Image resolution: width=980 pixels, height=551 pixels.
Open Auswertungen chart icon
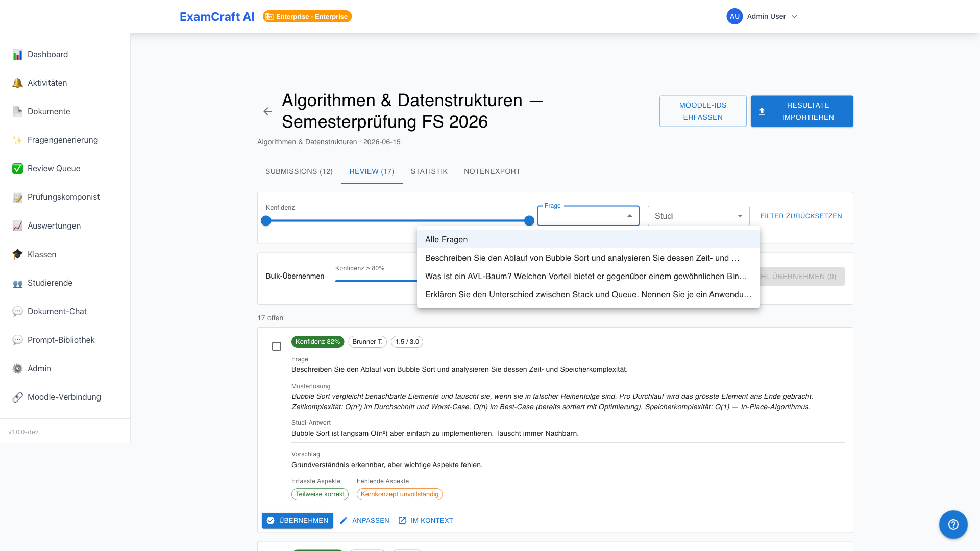(x=17, y=226)
